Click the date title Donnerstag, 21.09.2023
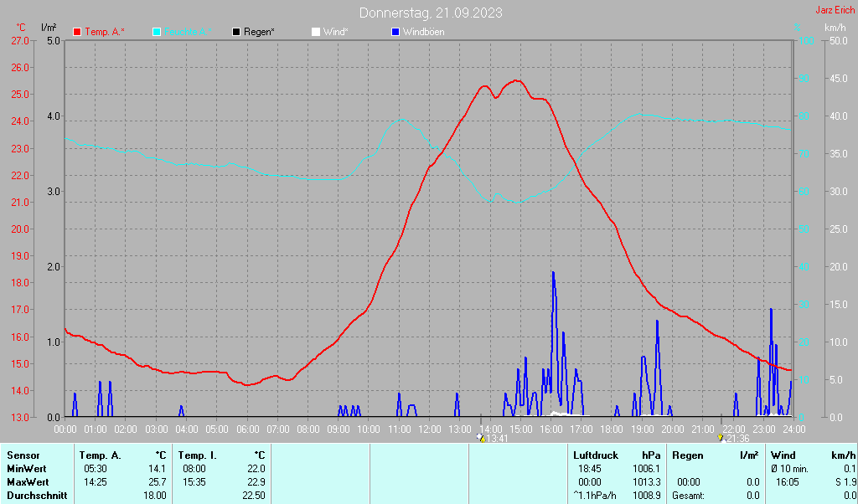 (432, 13)
